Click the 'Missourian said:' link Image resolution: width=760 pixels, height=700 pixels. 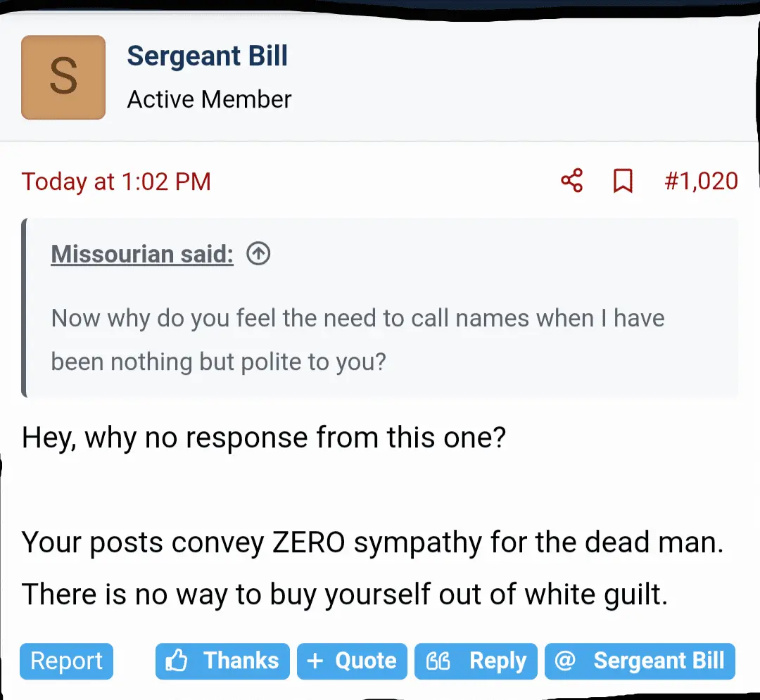(142, 254)
